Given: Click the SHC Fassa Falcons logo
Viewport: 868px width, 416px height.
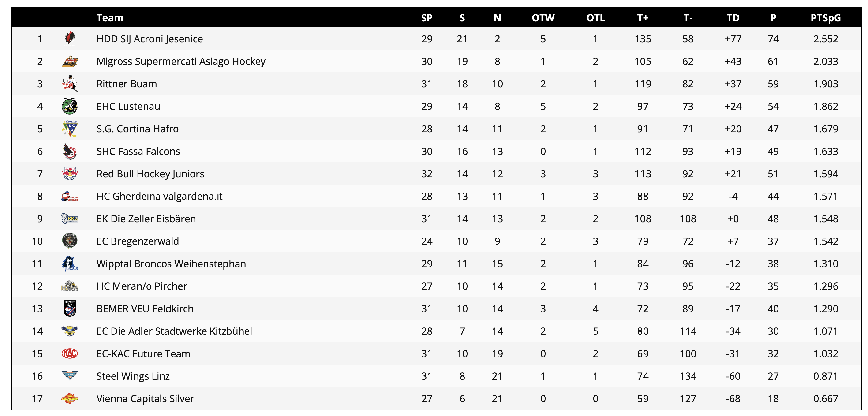Looking at the screenshot, I should tap(70, 151).
